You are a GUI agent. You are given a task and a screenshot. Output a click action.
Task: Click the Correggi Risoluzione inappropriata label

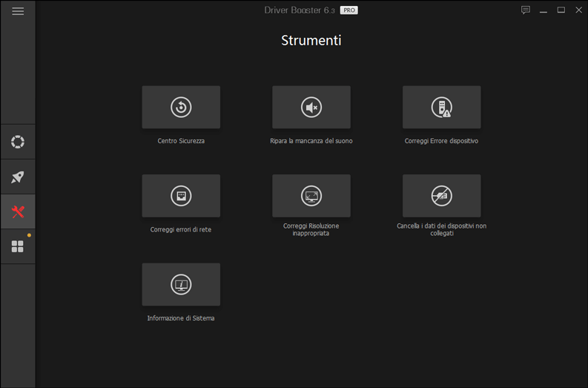pos(311,229)
